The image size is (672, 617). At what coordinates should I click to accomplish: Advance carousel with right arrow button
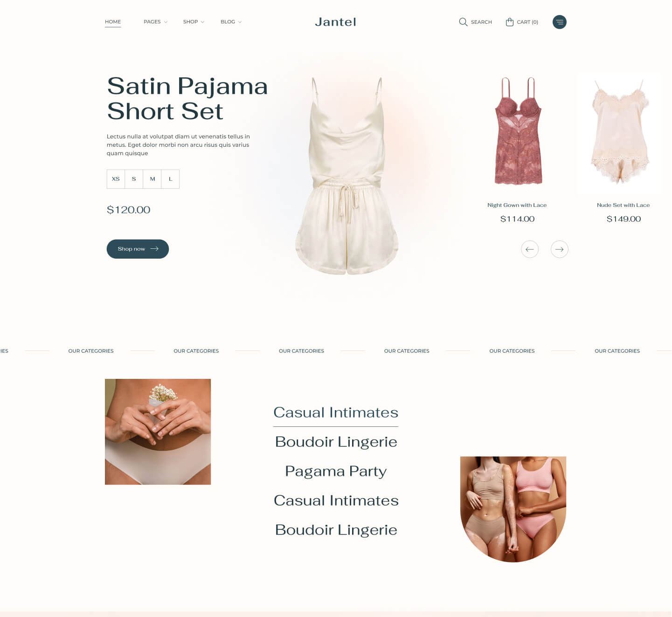(x=560, y=249)
